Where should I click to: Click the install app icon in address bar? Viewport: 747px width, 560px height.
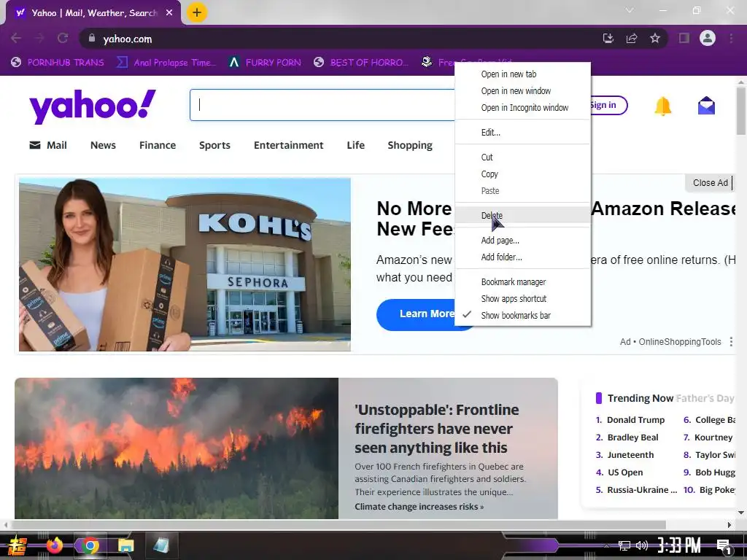tap(608, 38)
